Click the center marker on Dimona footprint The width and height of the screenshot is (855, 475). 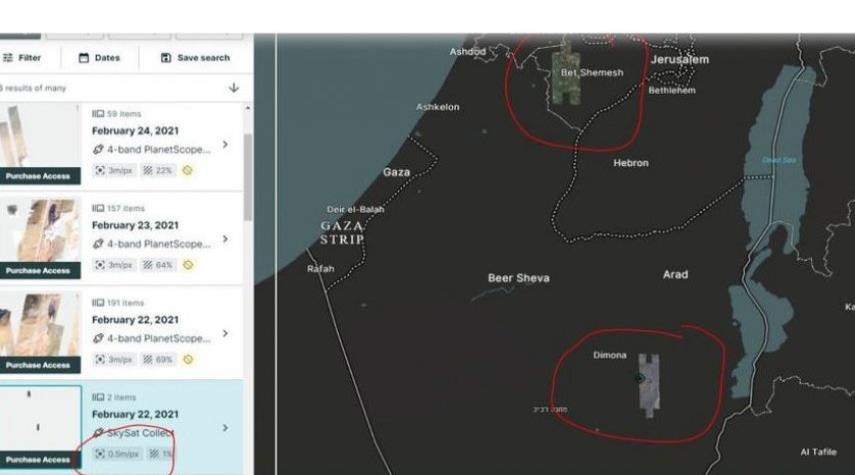pyautogui.click(x=639, y=378)
